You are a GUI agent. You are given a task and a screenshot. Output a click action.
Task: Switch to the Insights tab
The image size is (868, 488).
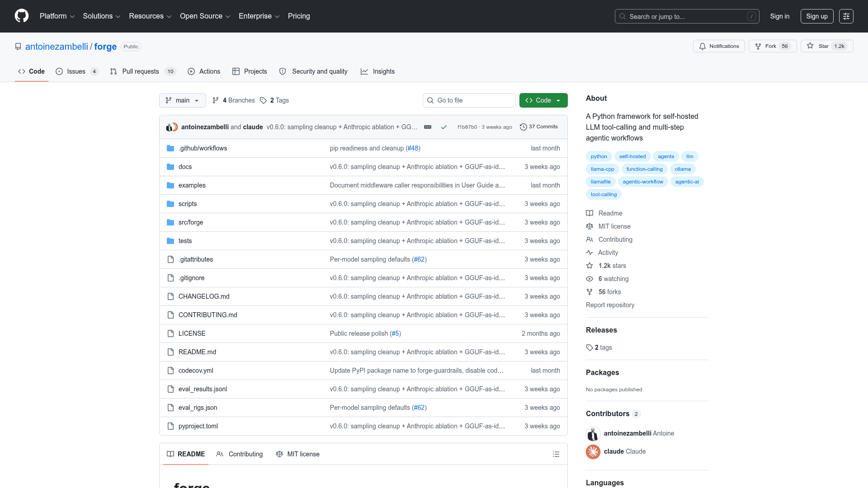(x=377, y=71)
